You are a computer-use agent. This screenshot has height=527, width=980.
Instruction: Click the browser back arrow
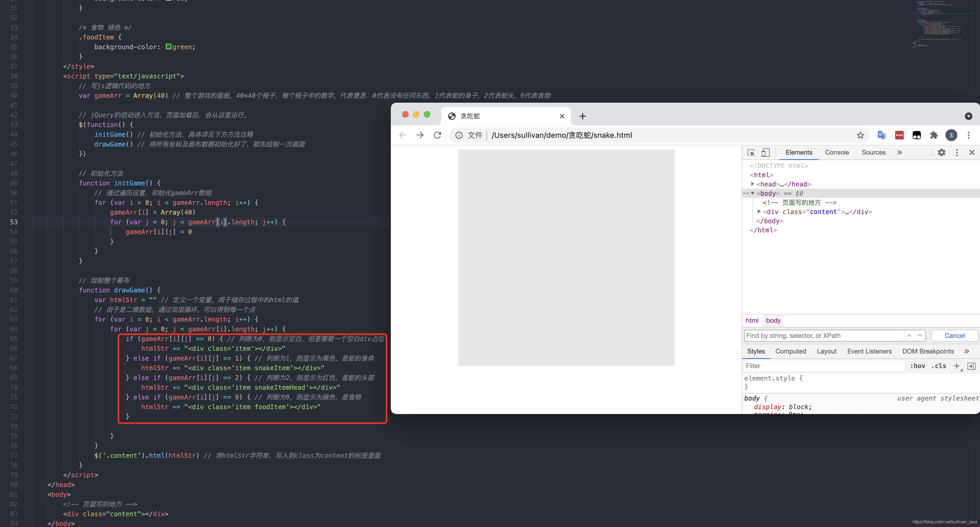tap(402, 135)
